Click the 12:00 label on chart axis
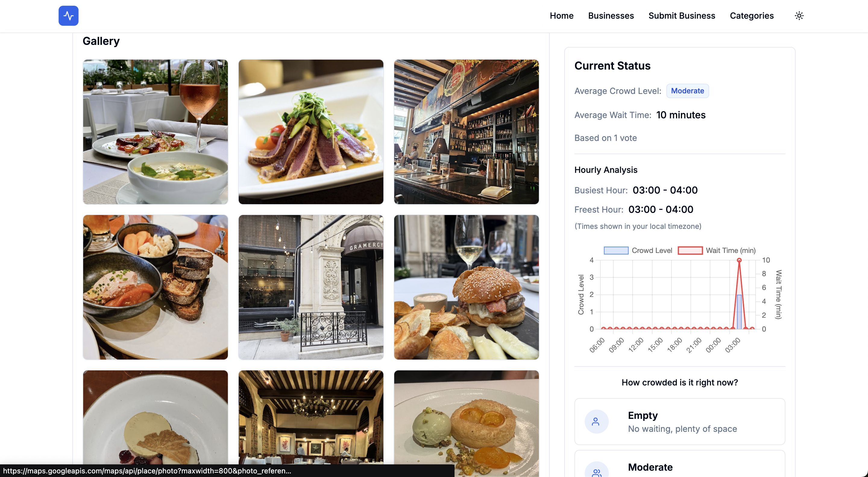This screenshot has height=477, width=868. 636,345
